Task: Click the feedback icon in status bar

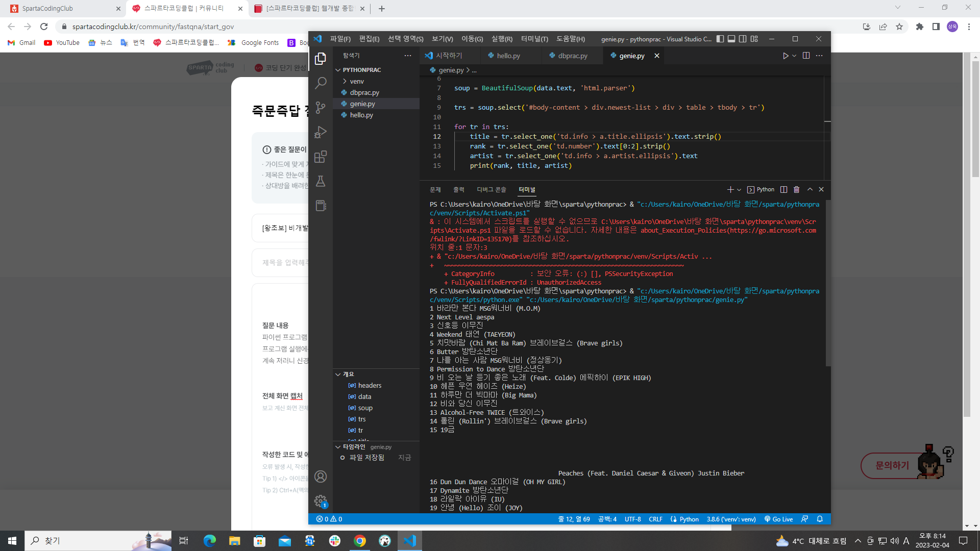Action: tap(805, 519)
